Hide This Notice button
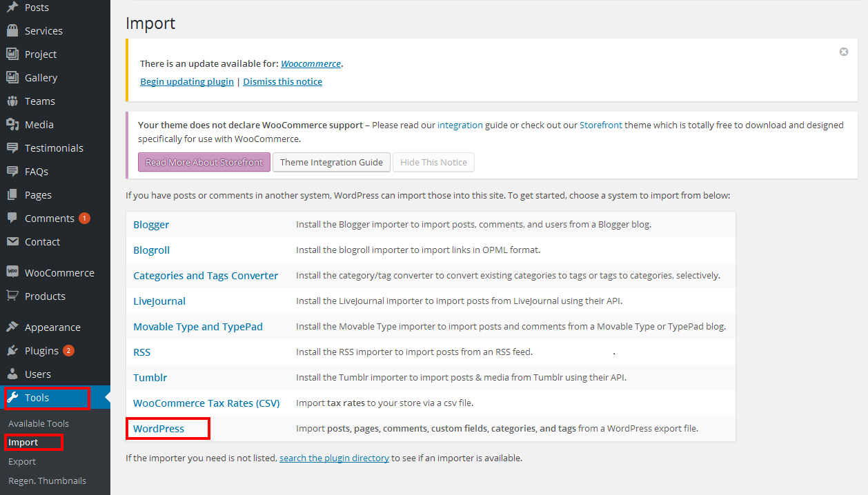The height and width of the screenshot is (495, 868). click(x=433, y=163)
